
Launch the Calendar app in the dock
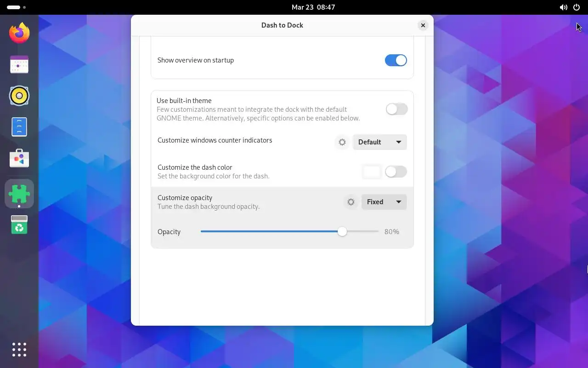coord(19,65)
